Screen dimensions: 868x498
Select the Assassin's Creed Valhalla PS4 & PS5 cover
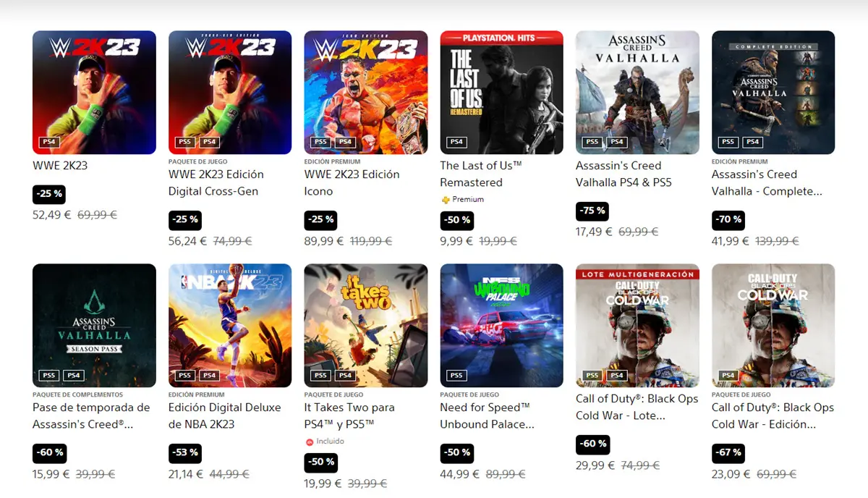pyautogui.click(x=637, y=92)
